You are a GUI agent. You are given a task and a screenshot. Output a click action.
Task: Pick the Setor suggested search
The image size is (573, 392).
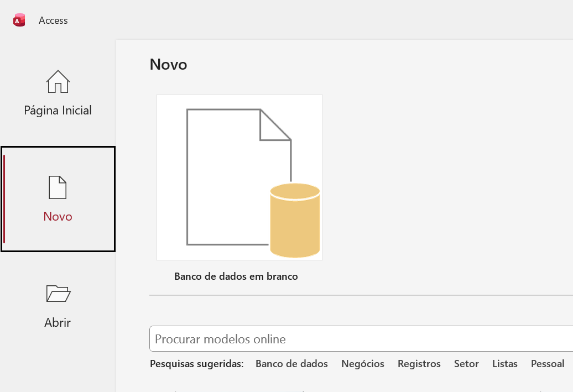pos(466,364)
